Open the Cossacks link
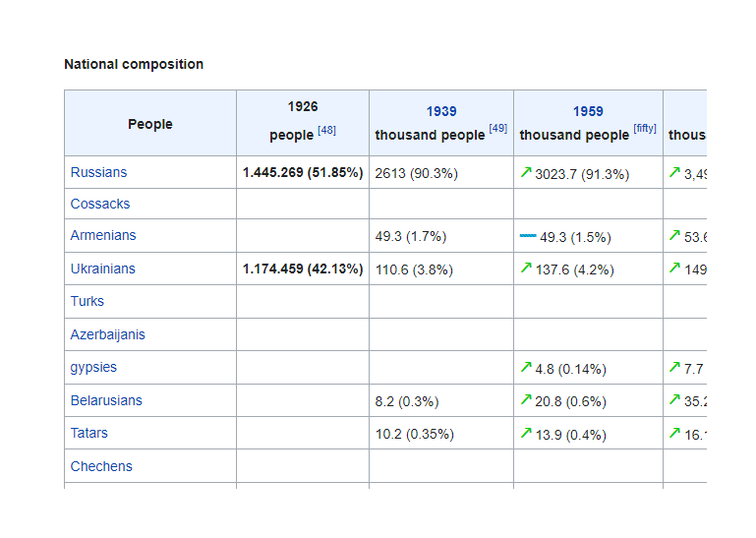Image resolution: width=756 pixels, height=538 pixels. pos(100,204)
